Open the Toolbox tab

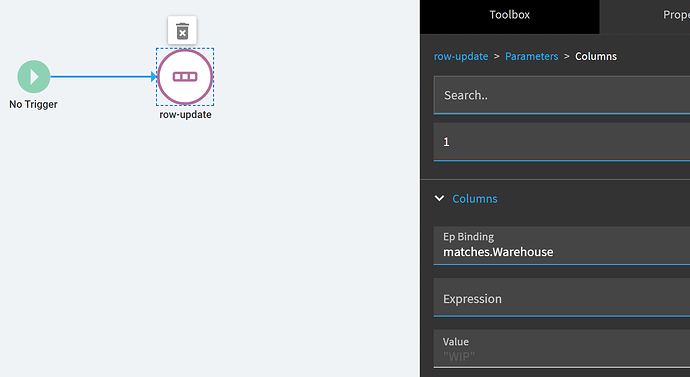coord(510,15)
